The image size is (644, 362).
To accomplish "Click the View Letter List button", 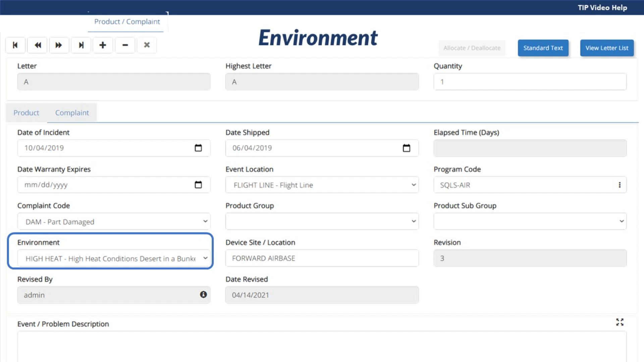I will coord(606,48).
